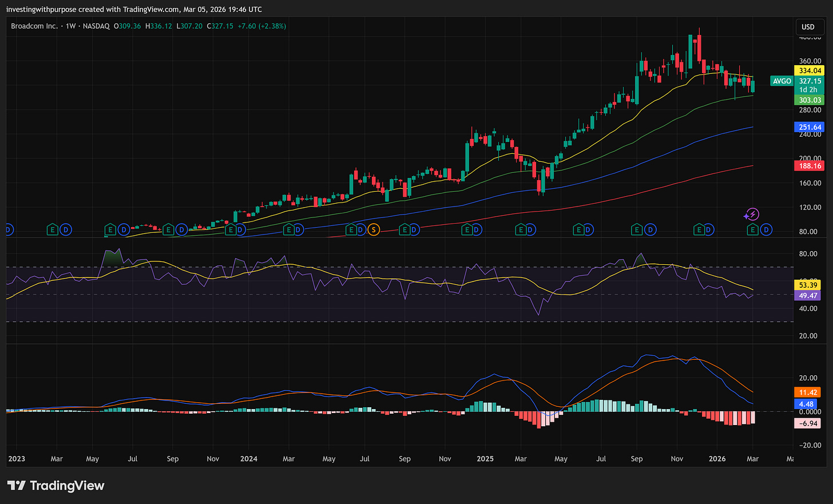833x504 pixels.
Task: Click the 2025 label on the time axis
Action: pos(485,459)
